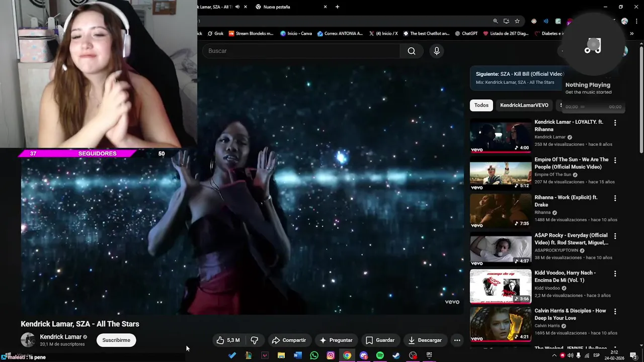
Task: Open the ChatGPT bookmark
Action: pyautogui.click(x=466, y=34)
